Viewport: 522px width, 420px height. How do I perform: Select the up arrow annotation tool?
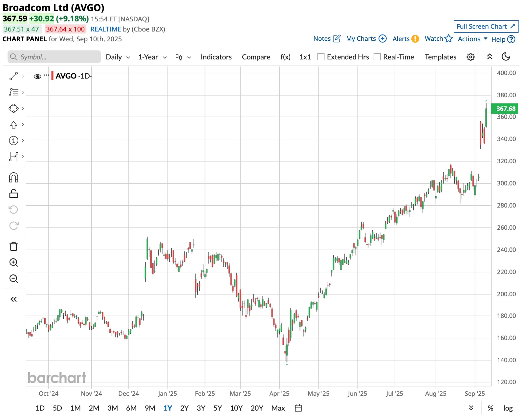coord(13,124)
